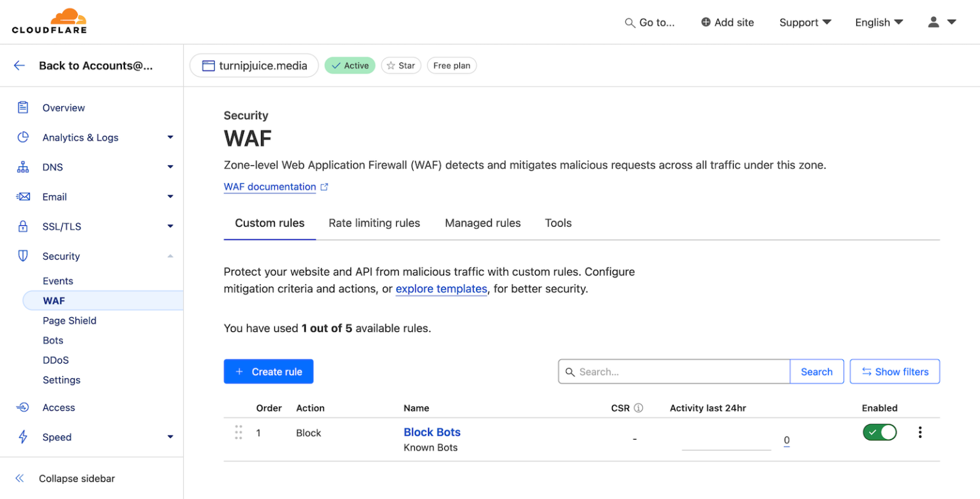Open the Go to... search
The width and height of the screenshot is (980, 499).
pos(650,22)
